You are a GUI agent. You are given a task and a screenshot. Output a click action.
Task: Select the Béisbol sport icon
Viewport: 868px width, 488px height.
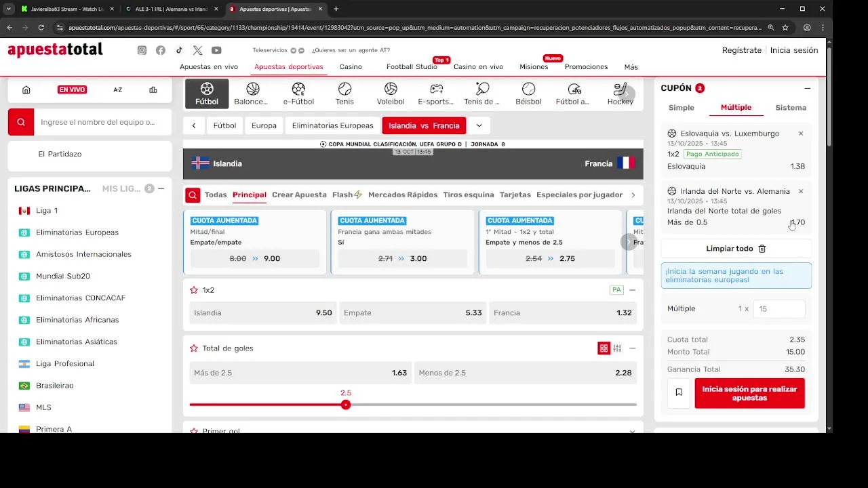pyautogui.click(x=528, y=94)
